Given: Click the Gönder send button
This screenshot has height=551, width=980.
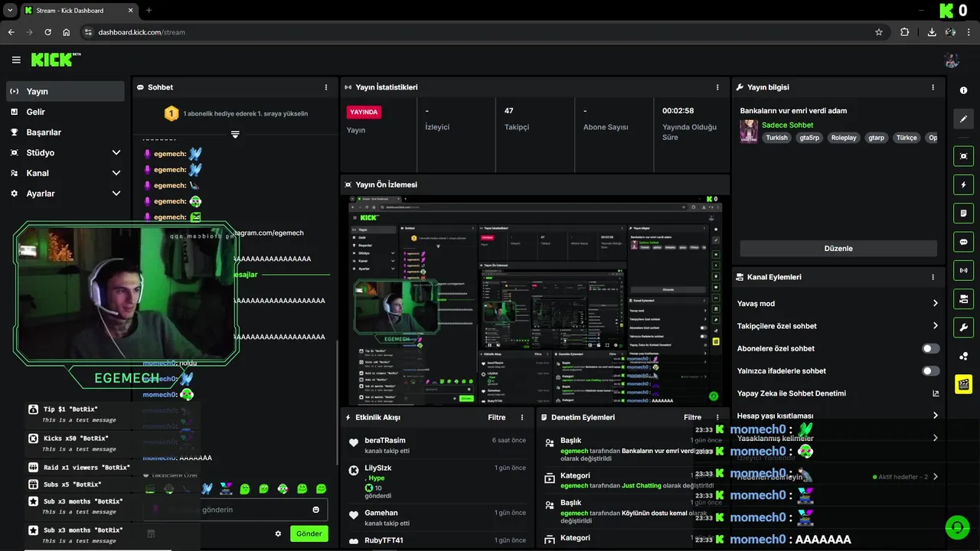Looking at the screenshot, I should [309, 533].
